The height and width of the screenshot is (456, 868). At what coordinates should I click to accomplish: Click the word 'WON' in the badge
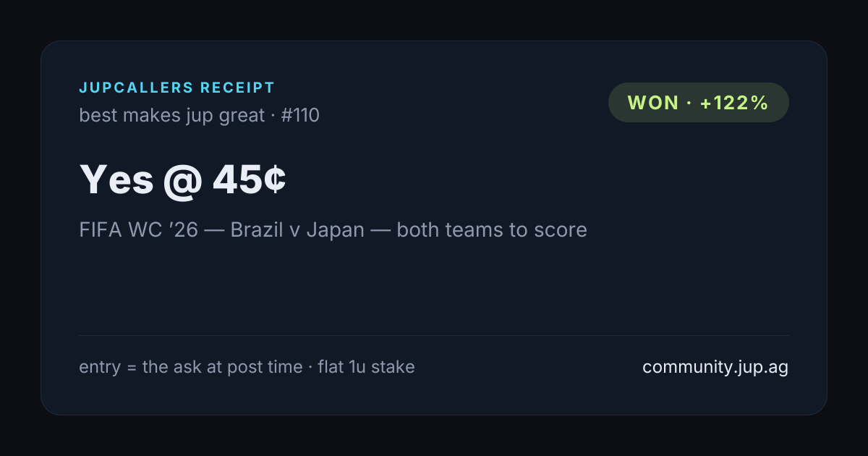point(653,103)
